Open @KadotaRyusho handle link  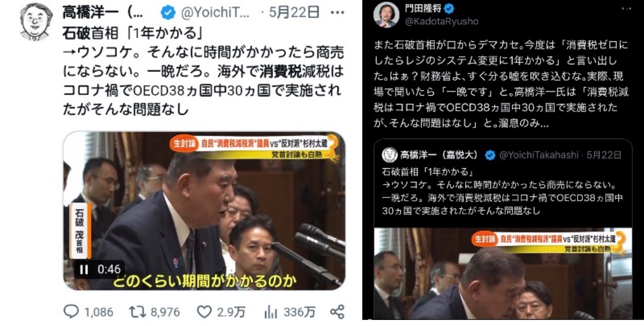pos(441,21)
